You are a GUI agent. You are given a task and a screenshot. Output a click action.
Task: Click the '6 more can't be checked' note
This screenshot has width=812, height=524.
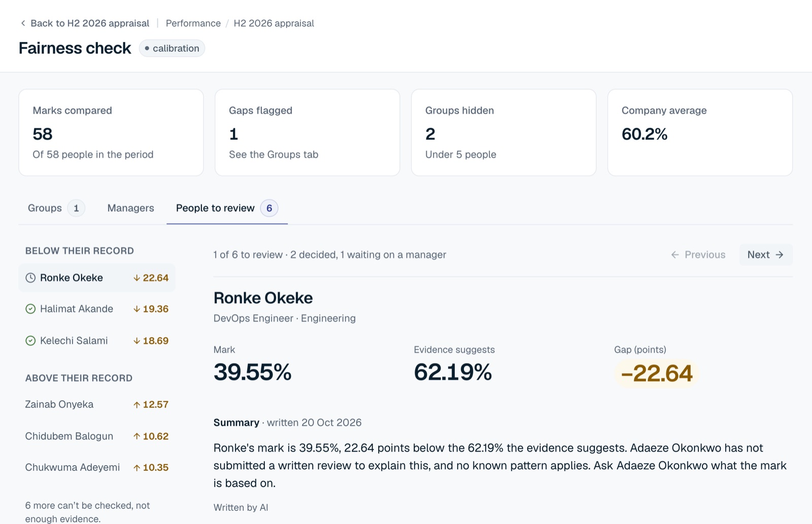point(88,512)
